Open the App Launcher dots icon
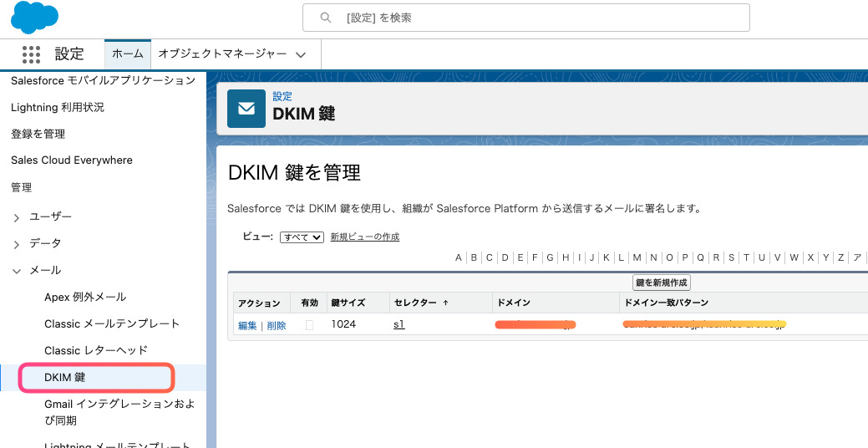868x448 pixels. pos(31,54)
